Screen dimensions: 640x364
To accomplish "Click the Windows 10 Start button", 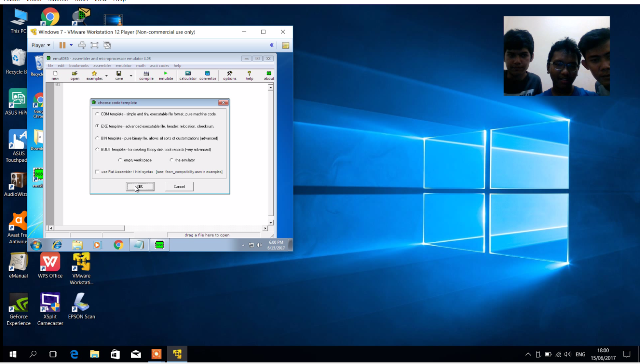I will (13, 354).
